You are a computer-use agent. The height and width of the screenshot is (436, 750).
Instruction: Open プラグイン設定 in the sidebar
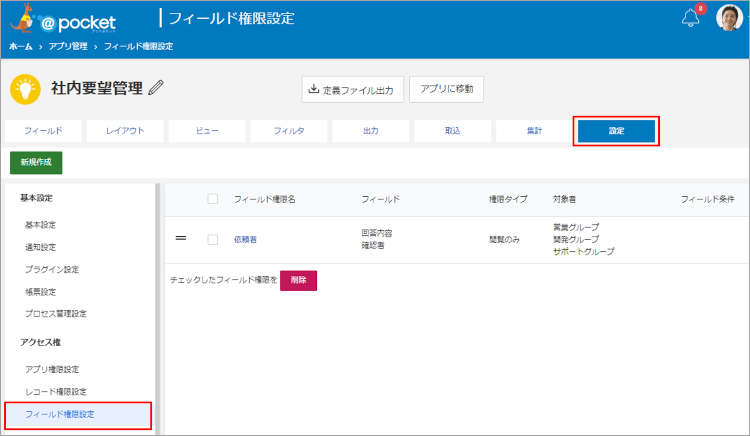point(52,269)
